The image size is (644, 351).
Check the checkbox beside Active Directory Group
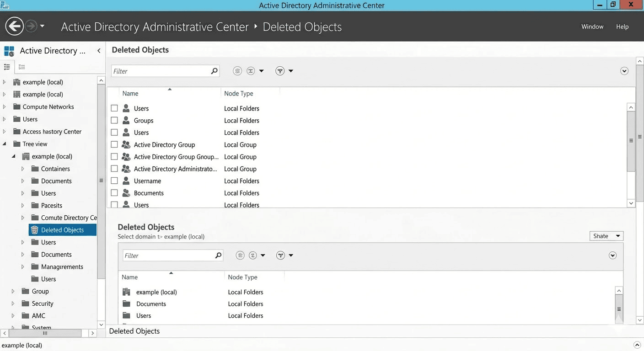pyautogui.click(x=114, y=144)
